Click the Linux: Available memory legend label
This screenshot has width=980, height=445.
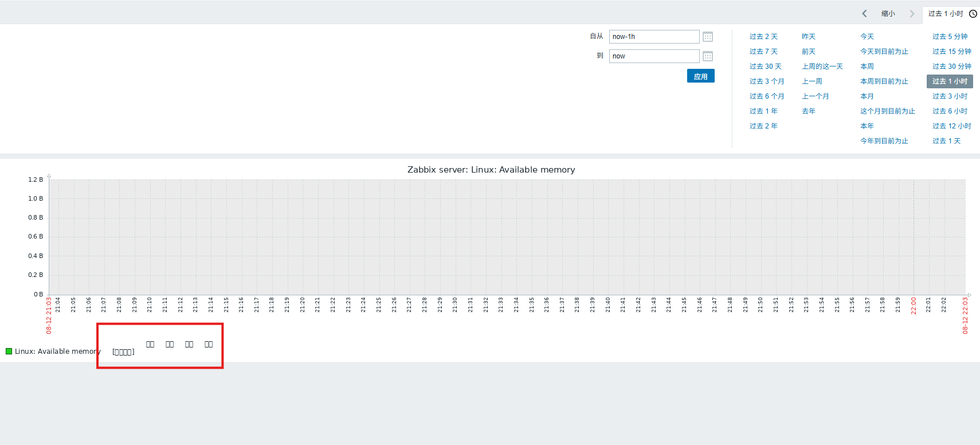(57, 352)
